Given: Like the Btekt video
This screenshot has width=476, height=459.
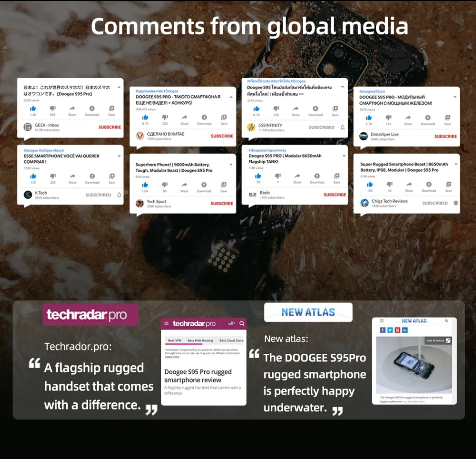Looking at the screenshot, I should (x=258, y=176).
